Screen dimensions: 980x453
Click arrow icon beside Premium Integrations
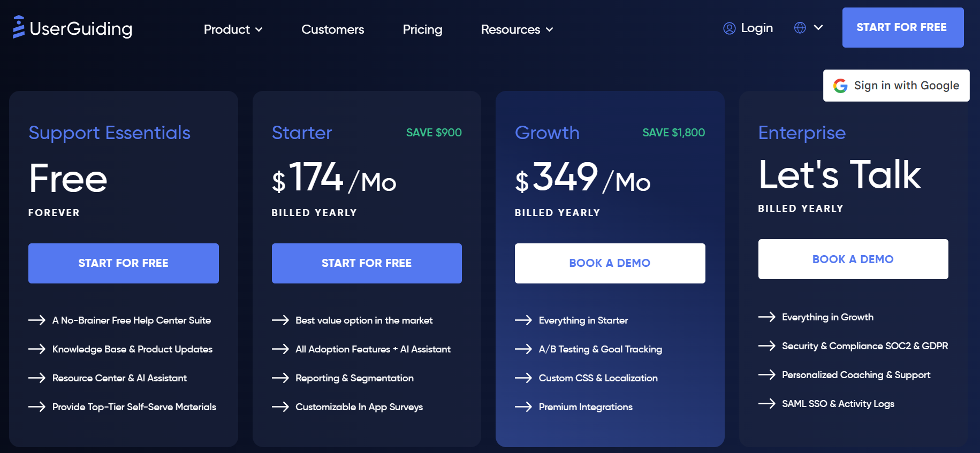click(x=523, y=407)
